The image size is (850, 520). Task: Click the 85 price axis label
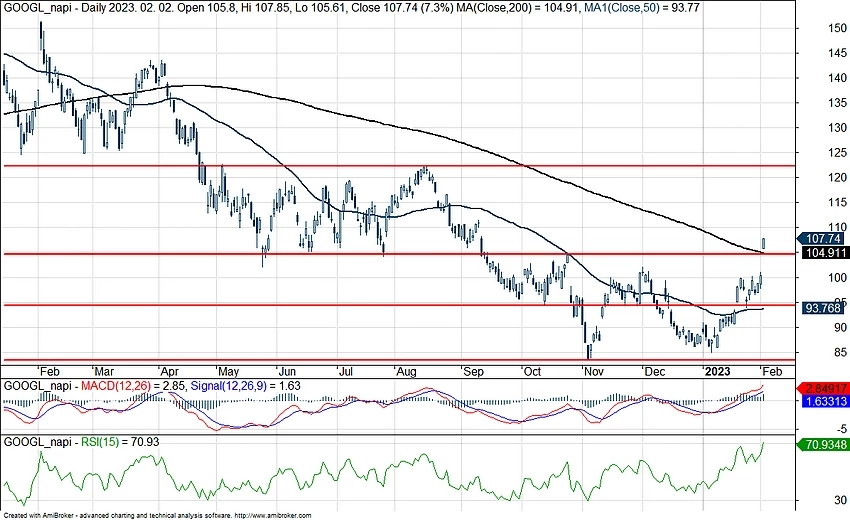pyautogui.click(x=840, y=352)
